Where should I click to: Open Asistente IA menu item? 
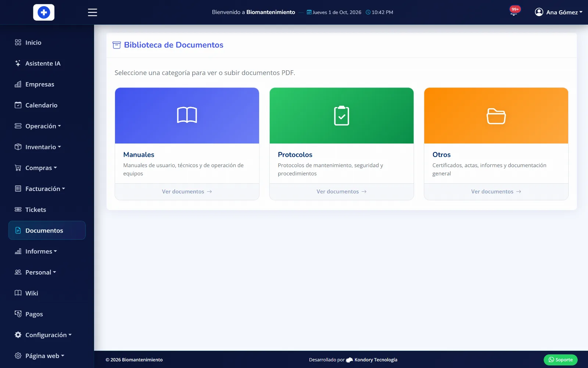tap(47, 63)
